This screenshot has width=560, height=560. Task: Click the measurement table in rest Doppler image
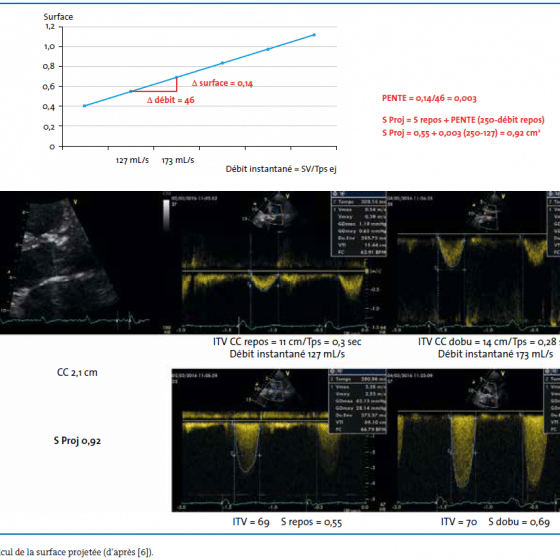pos(359,224)
